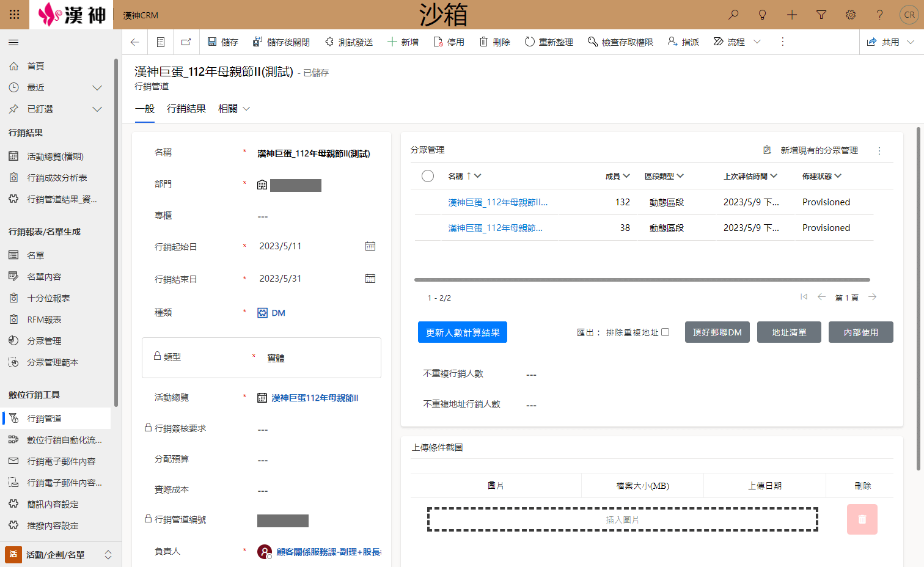Click 測試發送 in the command bar
The image size is (924, 567).
point(348,42)
